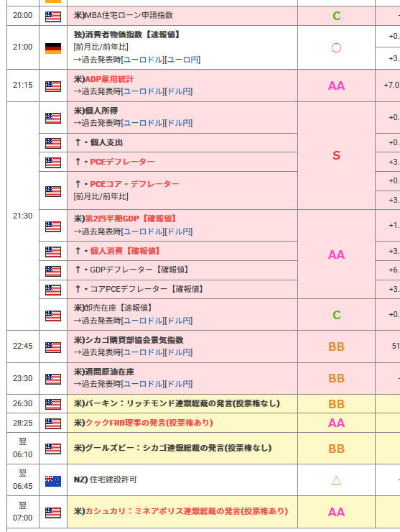The image size is (400, 532).
Task: Click the 21:30 time cell
Action: pos(23,216)
